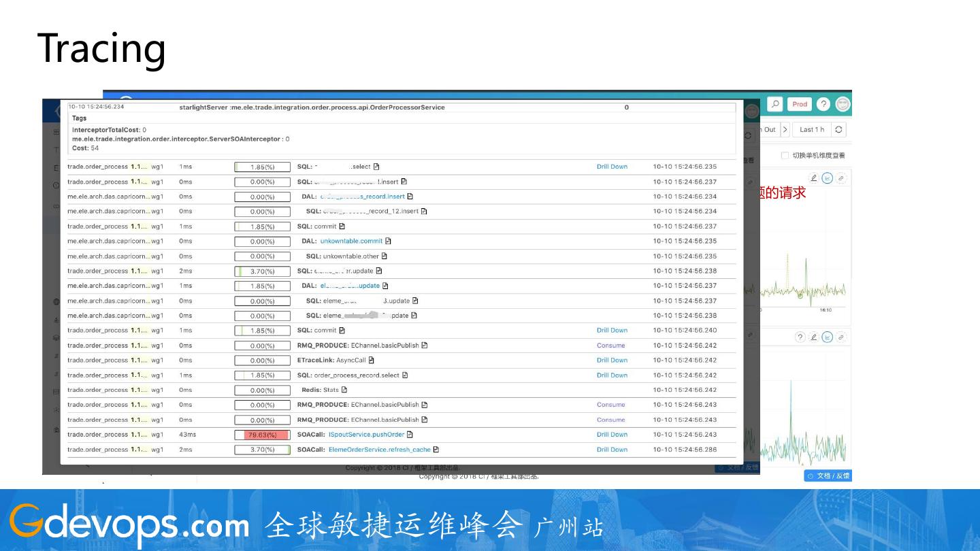The height and width of the screenshot is (551, 980).
Task: Open detail icon next to EleemeOrderService.refresh_cache
Action: click(x=436, y=450)
